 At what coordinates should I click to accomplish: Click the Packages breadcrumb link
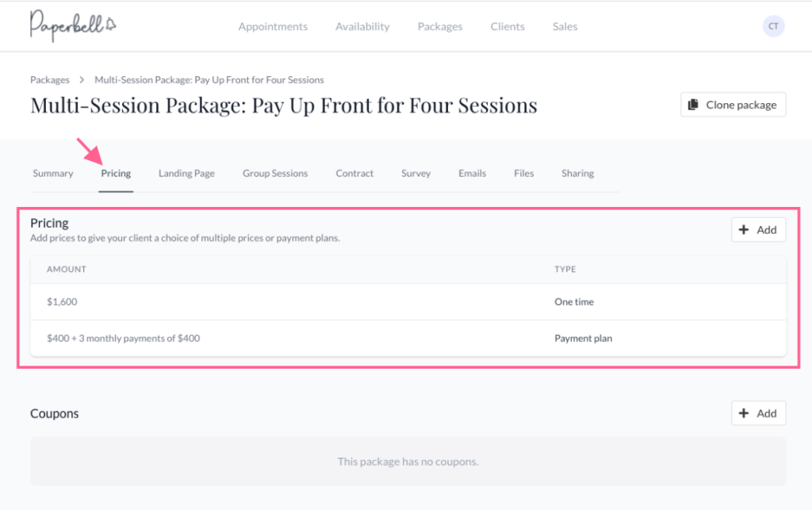(x=50, y=80)
